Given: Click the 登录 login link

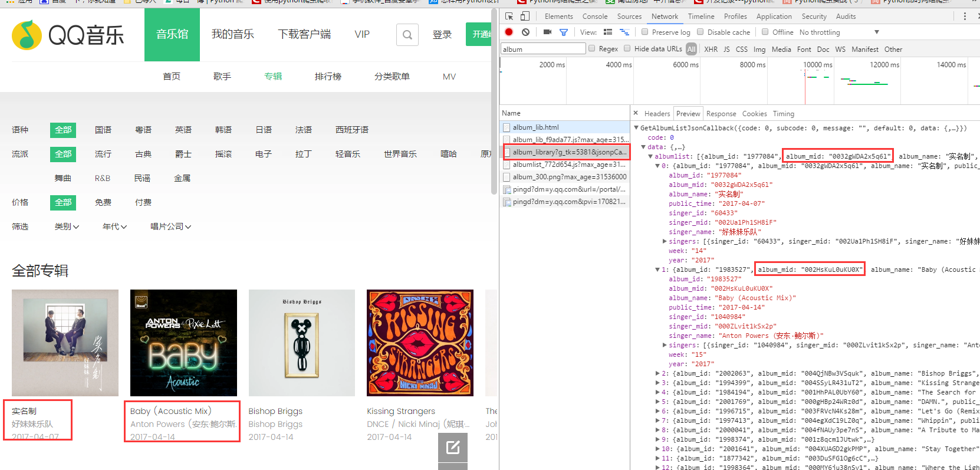Looking at the screenshot, I should pyautogui.click(x=442, y=35).
